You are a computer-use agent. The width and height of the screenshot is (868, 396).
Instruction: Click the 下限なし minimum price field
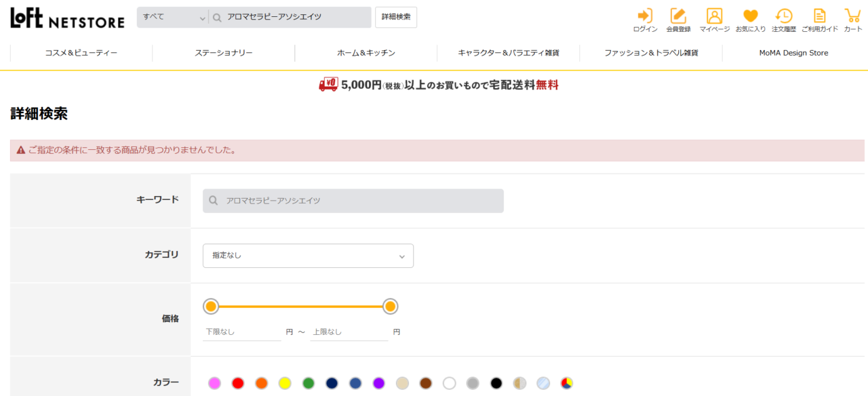click(242, 332)
